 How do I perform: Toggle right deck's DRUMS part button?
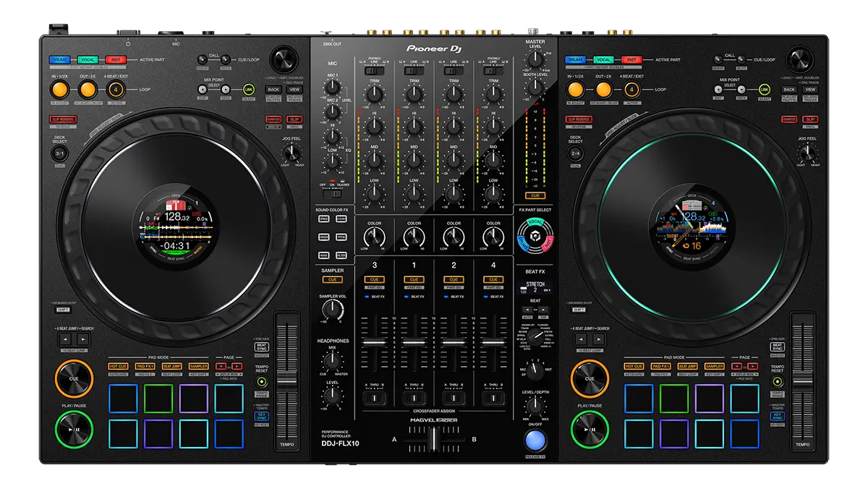click(x=576, y=60)
